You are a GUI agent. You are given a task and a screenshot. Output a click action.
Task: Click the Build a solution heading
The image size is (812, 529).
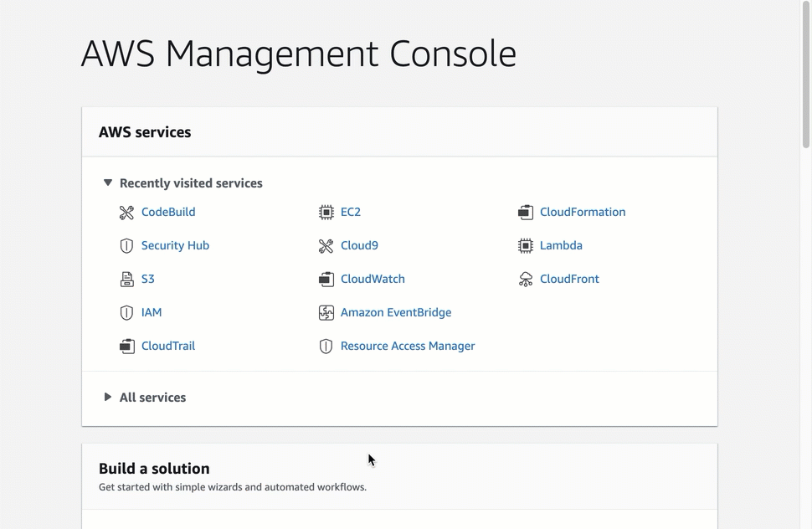point(154,469)
